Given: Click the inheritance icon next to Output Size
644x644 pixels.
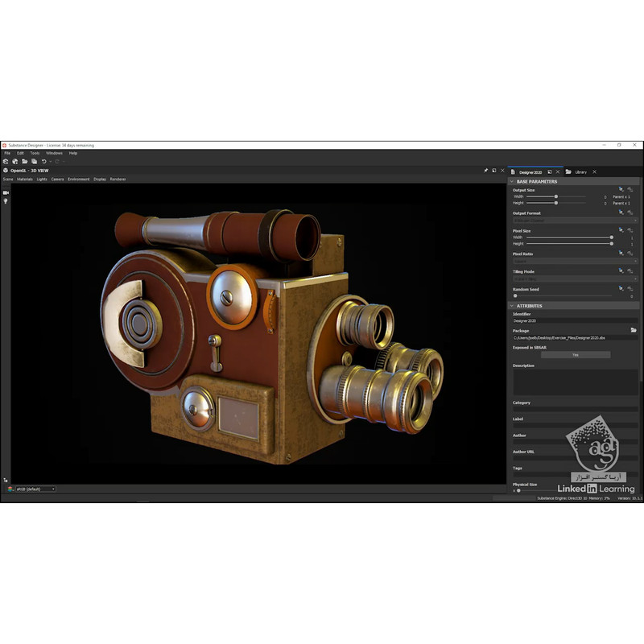Looking at the screenshot, I should click(x=622, y=189).
